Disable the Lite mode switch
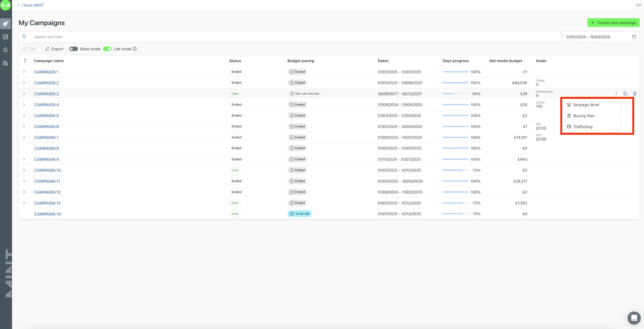 (107, 49)
